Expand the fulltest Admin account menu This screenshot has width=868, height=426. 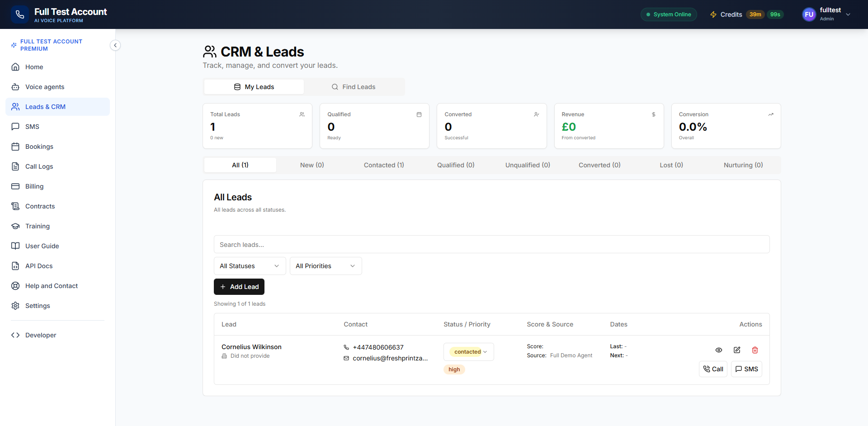[x=826, y=14]
